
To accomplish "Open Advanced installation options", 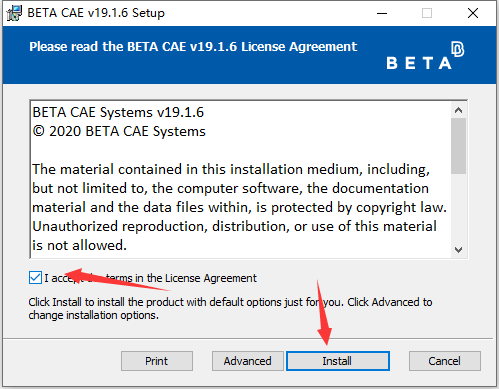I will click(x=247, y=361).
